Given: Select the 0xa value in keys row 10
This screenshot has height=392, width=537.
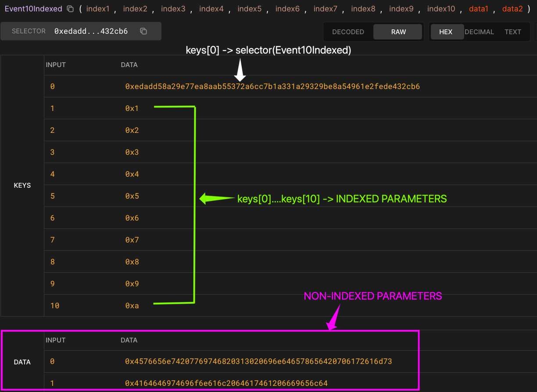Looking at the screenshot, I should pyautogui.click(x=132, y=306).
